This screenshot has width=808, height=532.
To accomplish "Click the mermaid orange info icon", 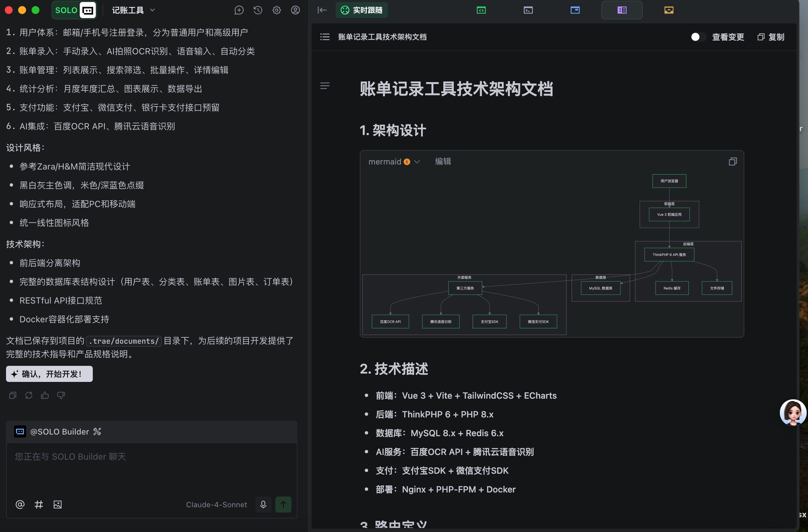I will click(407, 161).
